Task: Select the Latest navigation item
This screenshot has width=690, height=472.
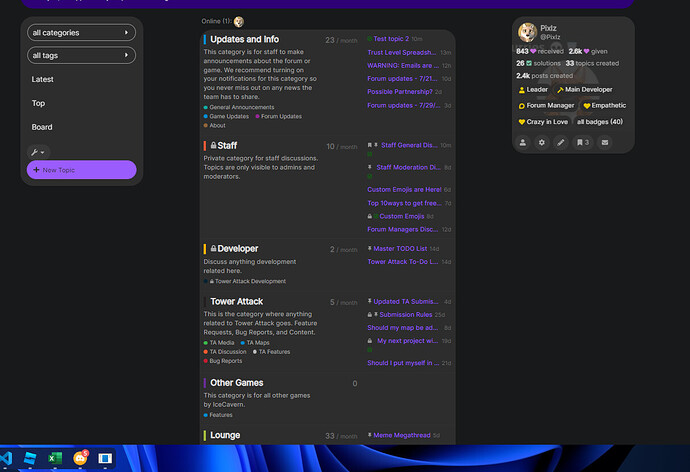Action: pos(43,79)
